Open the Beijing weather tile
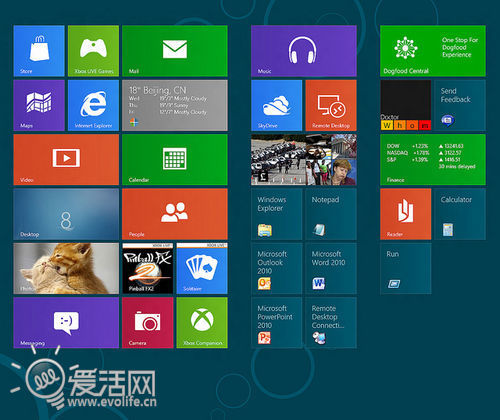The height and width of the screenshot is (420, 500). click(175, 105)
